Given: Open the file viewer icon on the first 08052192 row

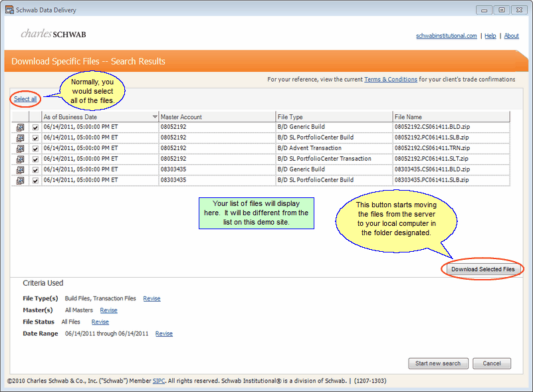Looking at the screenshot, I should pos(20,127).
